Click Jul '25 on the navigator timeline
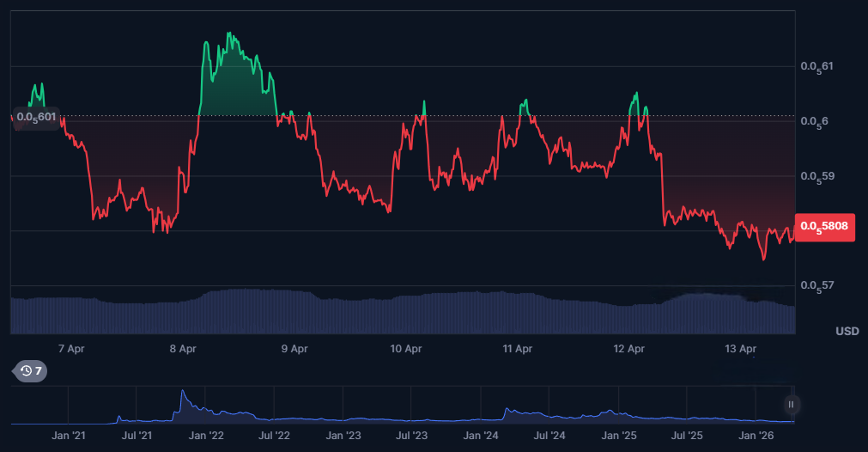868x452 pixels. pyautogui.click(x=687, y=437)
